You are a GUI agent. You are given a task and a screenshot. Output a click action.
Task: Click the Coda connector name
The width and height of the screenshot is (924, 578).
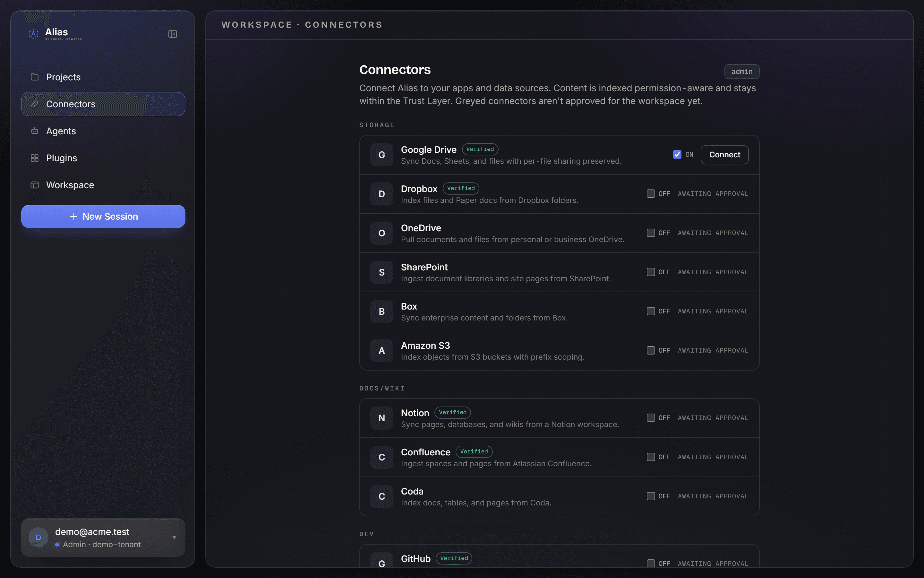tap(412, 491)
